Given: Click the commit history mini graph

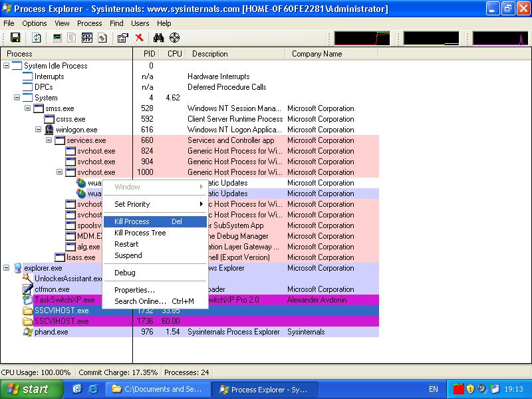Looking at the screenshot, I should (x=431, y=38).
